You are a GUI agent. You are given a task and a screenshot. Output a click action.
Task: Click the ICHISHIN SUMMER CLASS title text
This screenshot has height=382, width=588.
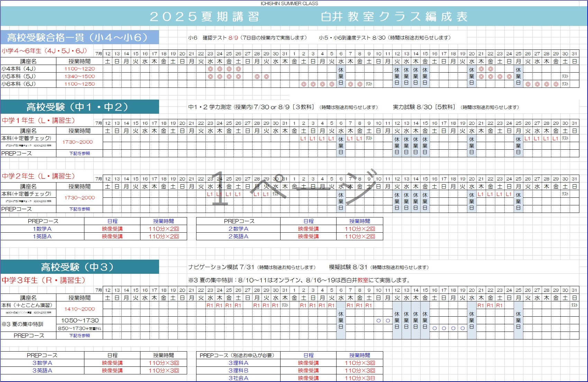click(289, 3)
